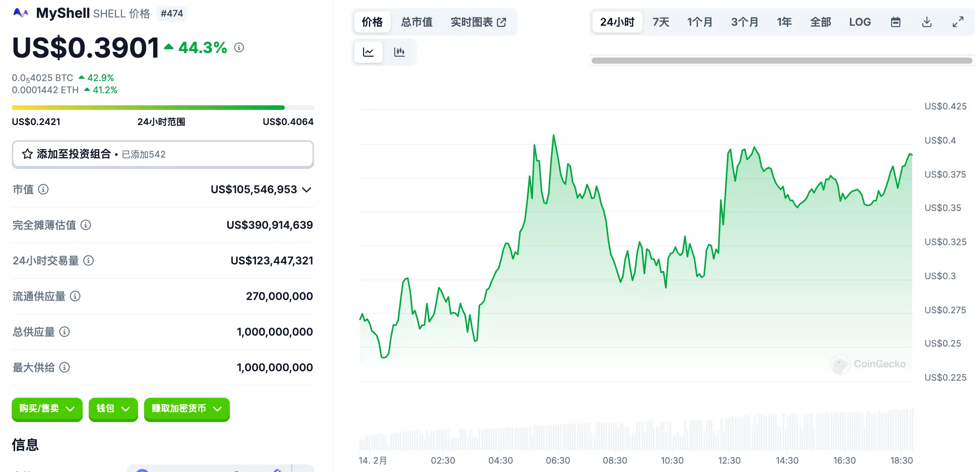Switch to the 总市值 chart tab
The height and width of the screenshot is (472, 980).
(x=416, y=22)
